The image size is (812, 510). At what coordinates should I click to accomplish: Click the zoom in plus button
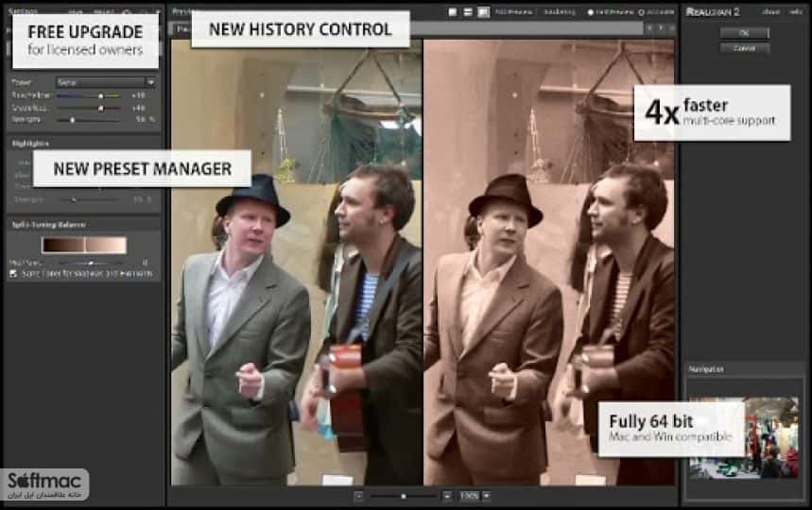[447, 496]
